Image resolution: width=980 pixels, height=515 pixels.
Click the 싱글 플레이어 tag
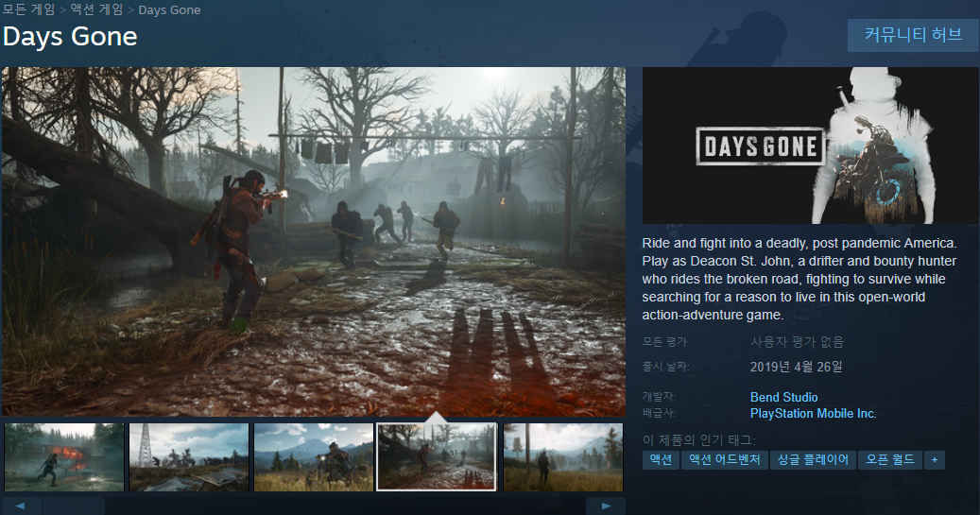point(813,460)
